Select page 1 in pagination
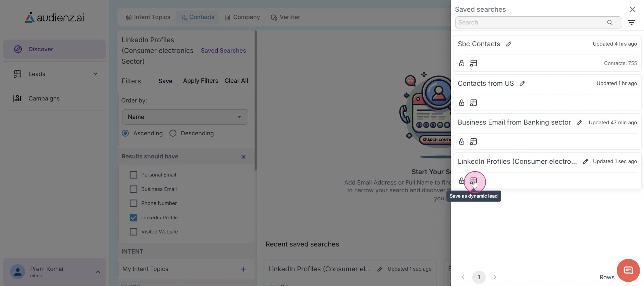The height and width of the screenshot is (286, 644). (479, 277)
